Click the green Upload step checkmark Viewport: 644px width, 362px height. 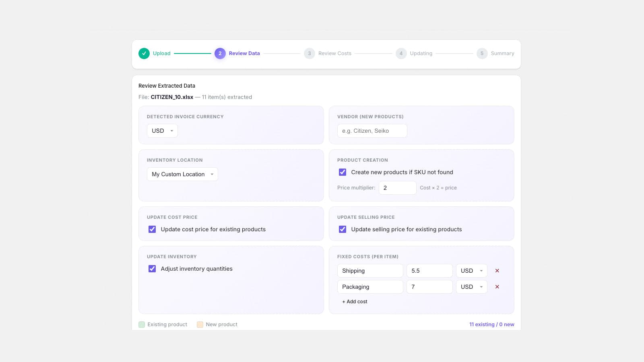[144, 53]
